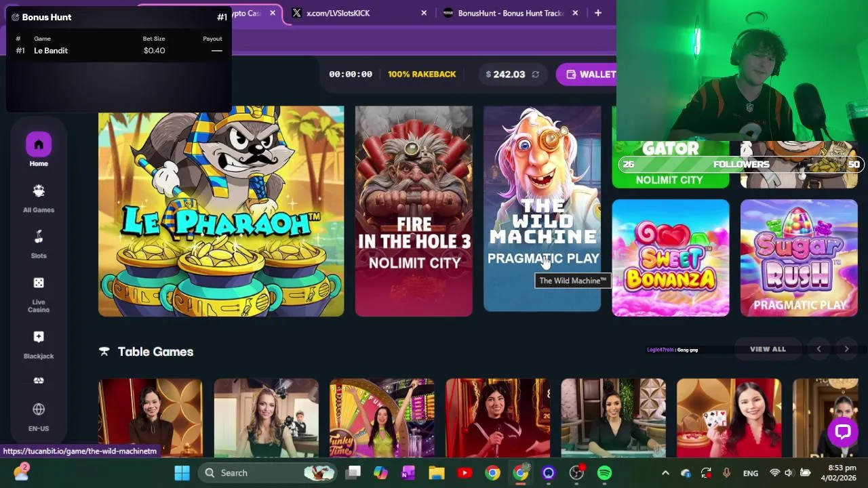
Task: Open the Sweet Bonanza game tile
Action: [671, 258]
